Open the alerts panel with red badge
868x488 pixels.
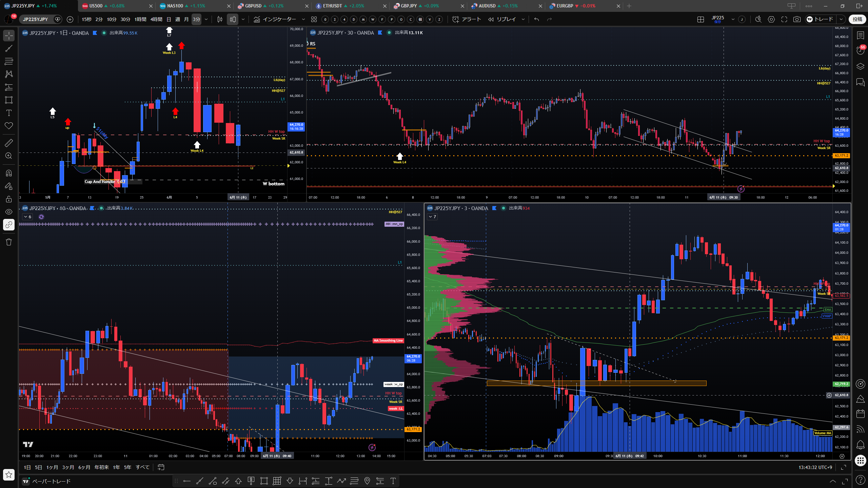[x=861, y=50]
